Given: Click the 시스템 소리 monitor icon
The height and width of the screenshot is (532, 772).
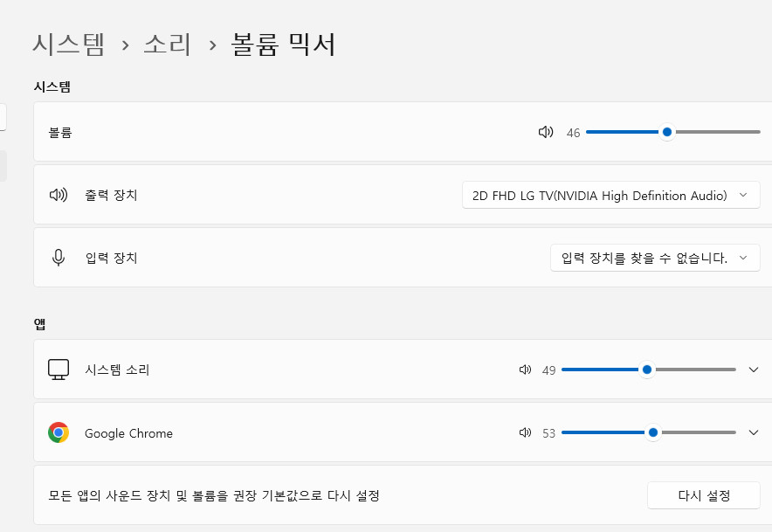Looking at the screenshot, I should 59,369.
